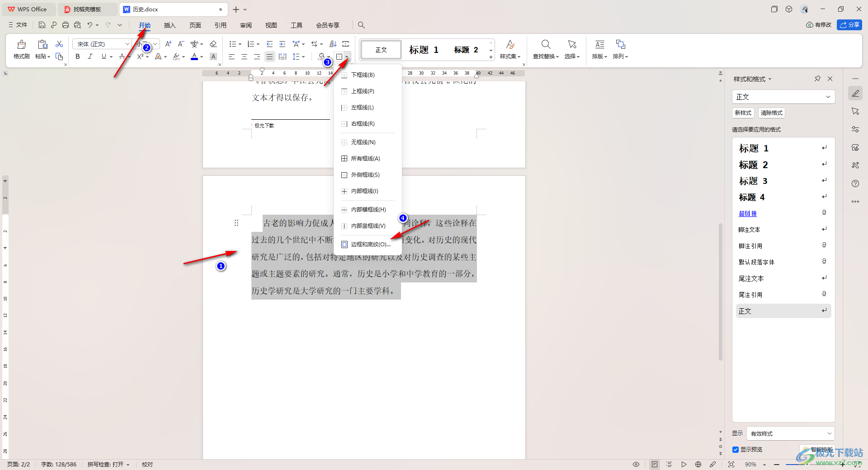Click the print icon
The image size is (868, 470).
(66, 25)
